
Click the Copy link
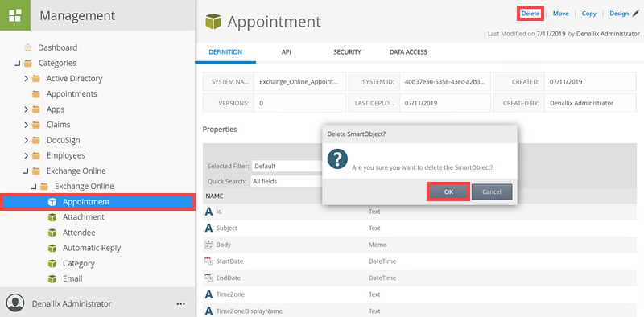click(589, 14)
